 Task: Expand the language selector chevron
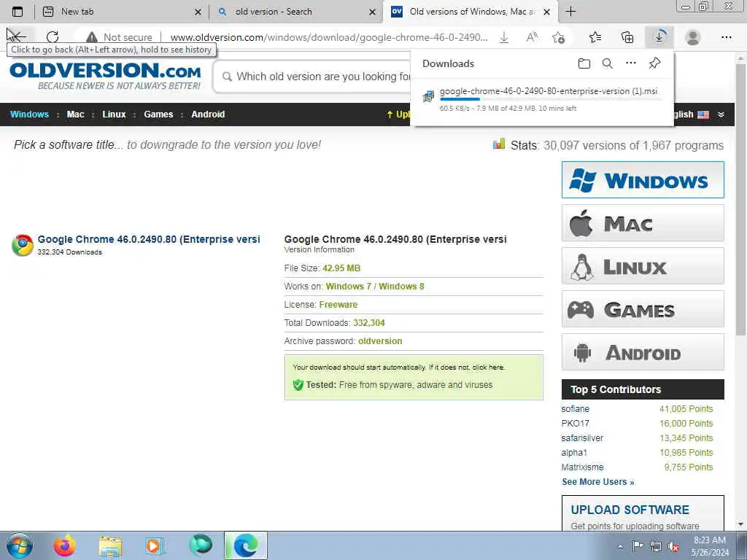pyautogui.click(x=721, y=114)
